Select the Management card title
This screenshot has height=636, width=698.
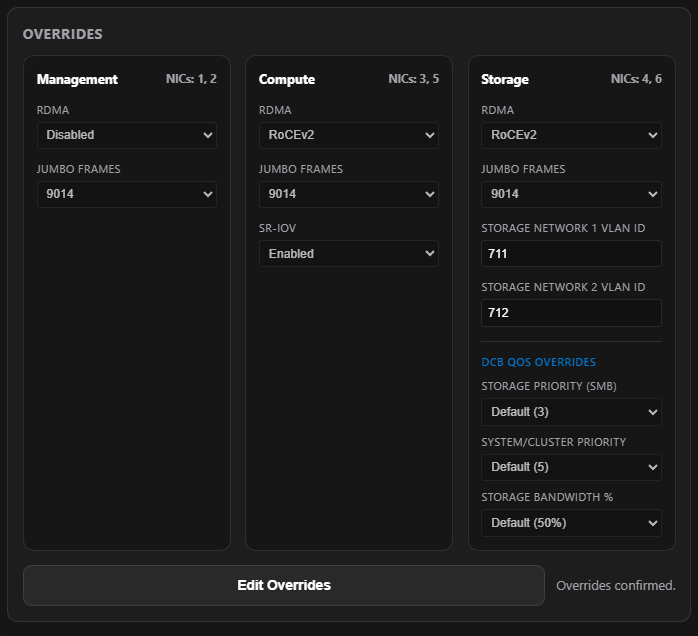coord(77,79)
